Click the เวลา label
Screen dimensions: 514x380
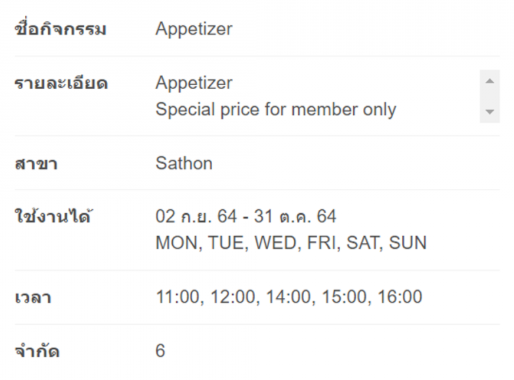click(33, 297)
